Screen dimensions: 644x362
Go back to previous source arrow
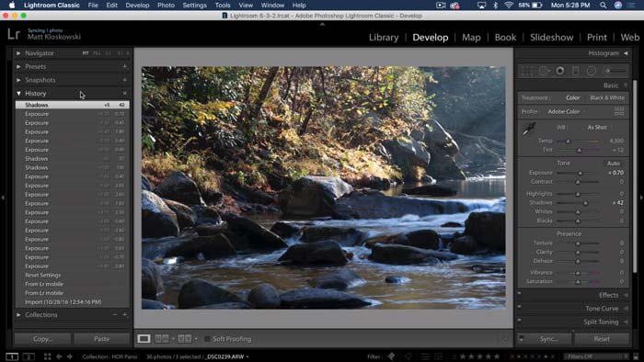click(59, 356)
